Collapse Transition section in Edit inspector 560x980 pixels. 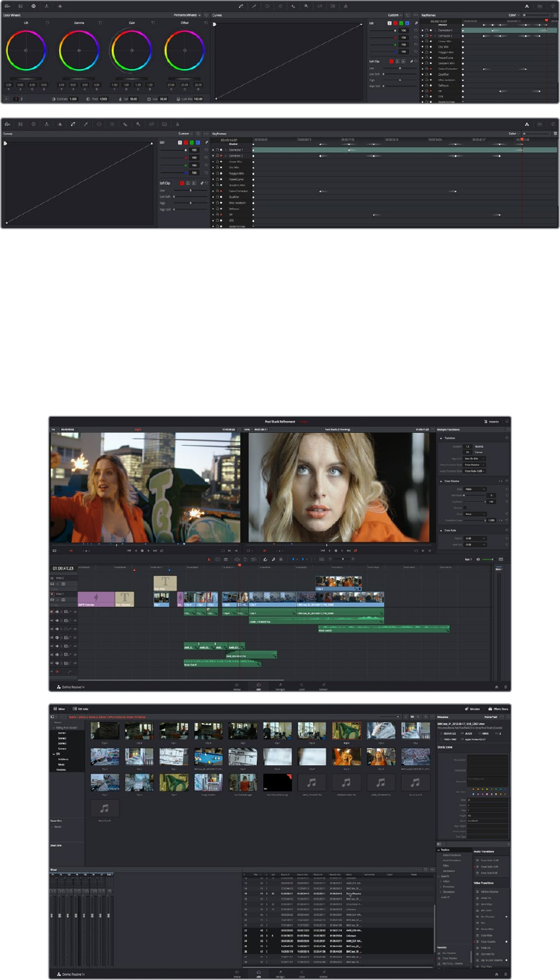[440, 438]
